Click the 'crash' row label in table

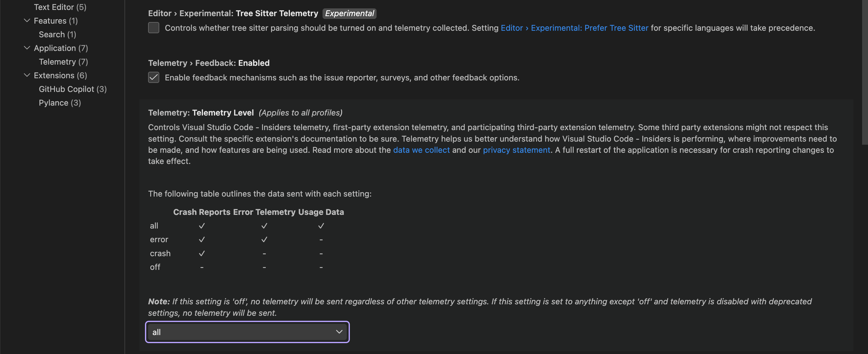coord(160,253)
